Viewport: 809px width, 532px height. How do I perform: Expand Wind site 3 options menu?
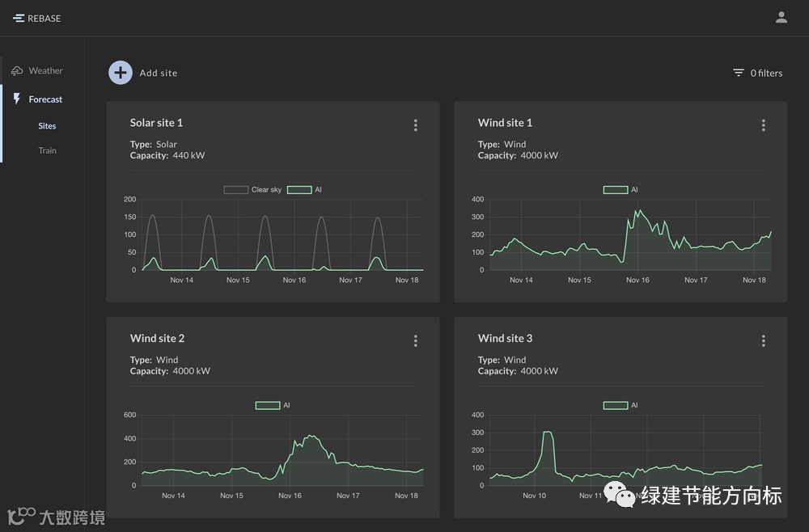(x=763, y=341)
